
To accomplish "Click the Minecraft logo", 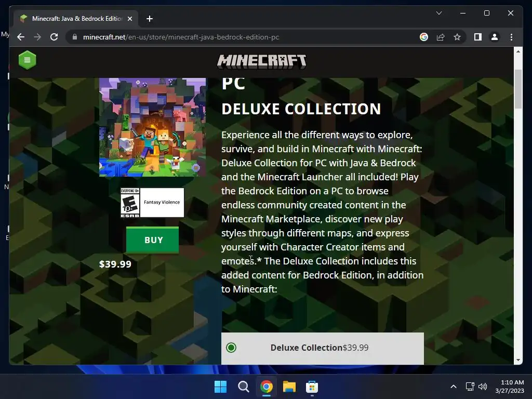I will 262,61.
